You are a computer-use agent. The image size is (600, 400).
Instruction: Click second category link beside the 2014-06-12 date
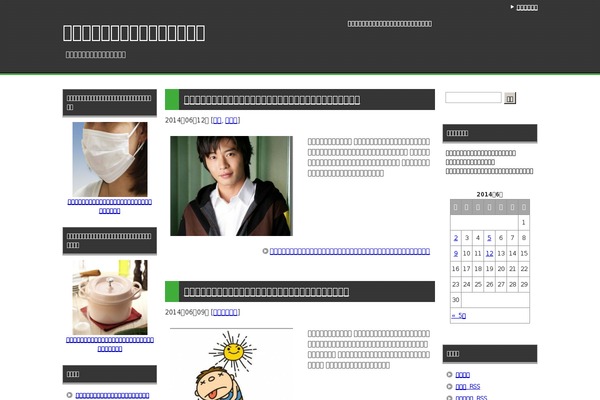(x=231, y=120)
